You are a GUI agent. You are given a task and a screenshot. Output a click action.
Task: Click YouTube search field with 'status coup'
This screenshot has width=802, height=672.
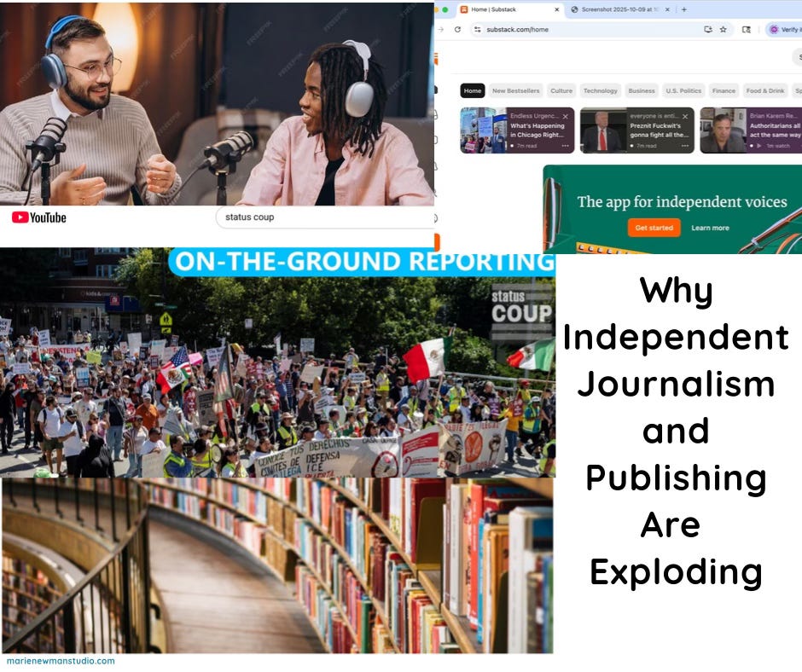(325, 217)
